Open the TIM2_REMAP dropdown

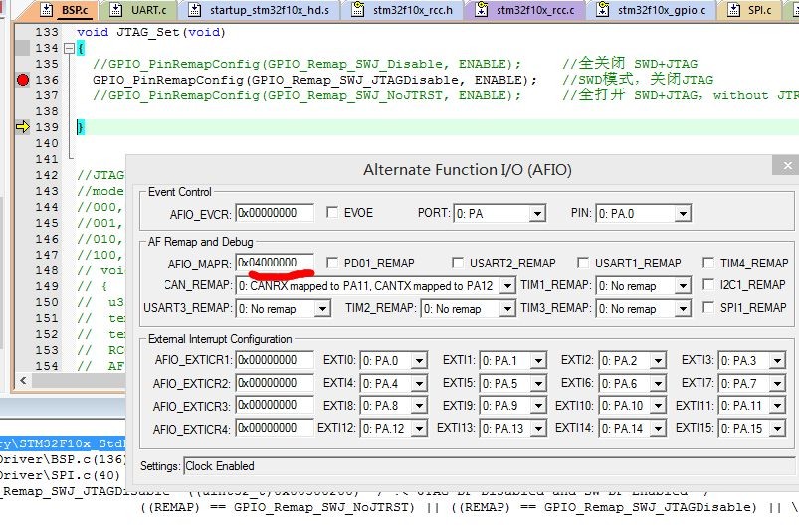(x=468, y=309)
